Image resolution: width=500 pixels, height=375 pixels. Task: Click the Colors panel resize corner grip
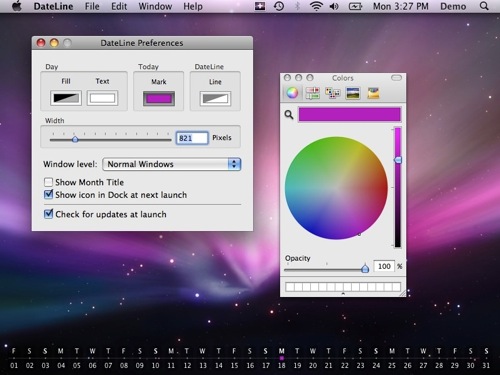coord(403,293)
